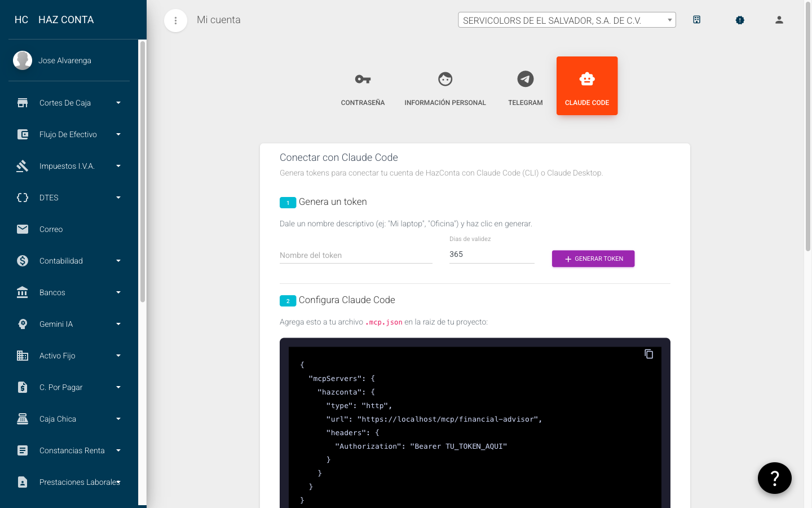Copy the mcp.json code snippet

[x=649, y=354]
